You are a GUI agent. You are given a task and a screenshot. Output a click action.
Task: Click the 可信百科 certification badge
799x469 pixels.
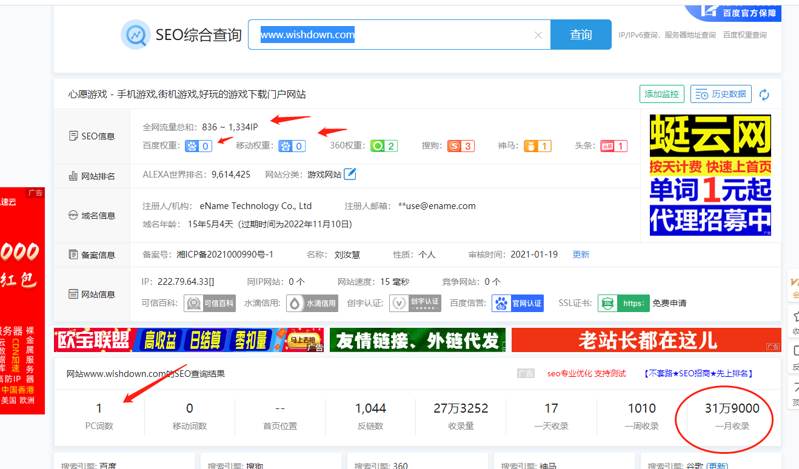click(210, 303)
